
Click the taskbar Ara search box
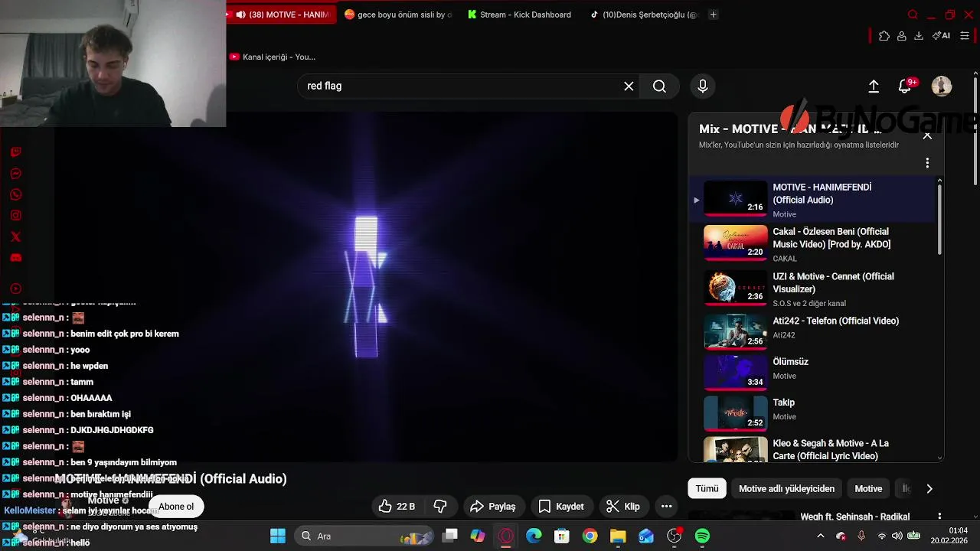[364, 536]
